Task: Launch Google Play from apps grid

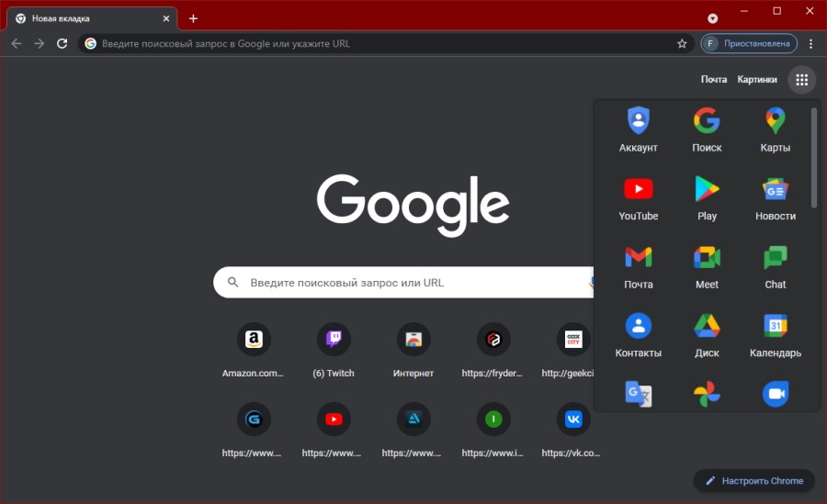Action: pos(707,190)
